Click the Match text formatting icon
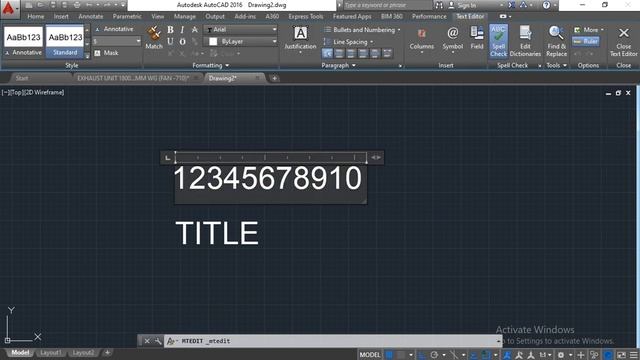This screenshot has height=360, width=640. coord(154,38)
